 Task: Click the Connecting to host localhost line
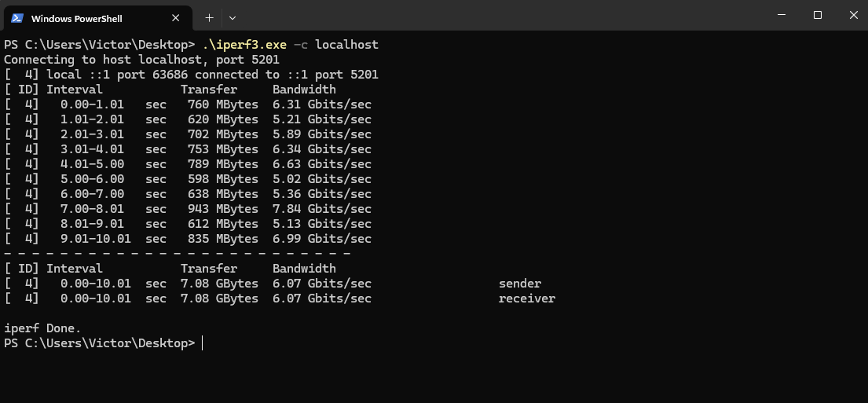tap(141, 60)
